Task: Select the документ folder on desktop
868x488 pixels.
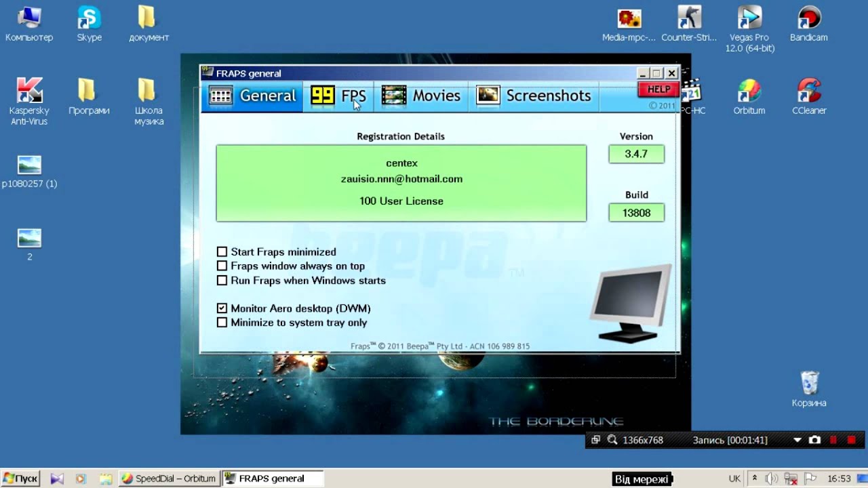Action: pos(149,24)
